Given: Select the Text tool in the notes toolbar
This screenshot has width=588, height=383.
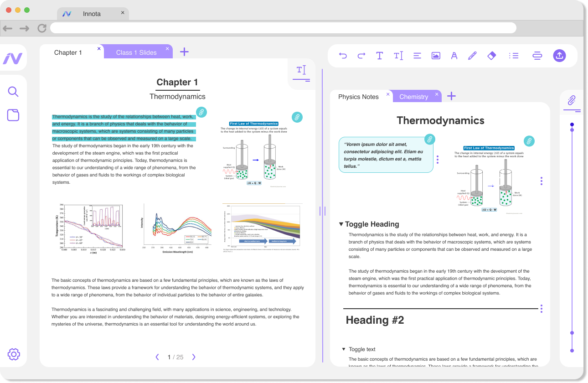Looking at the screenshot, I should coord(379,56).
